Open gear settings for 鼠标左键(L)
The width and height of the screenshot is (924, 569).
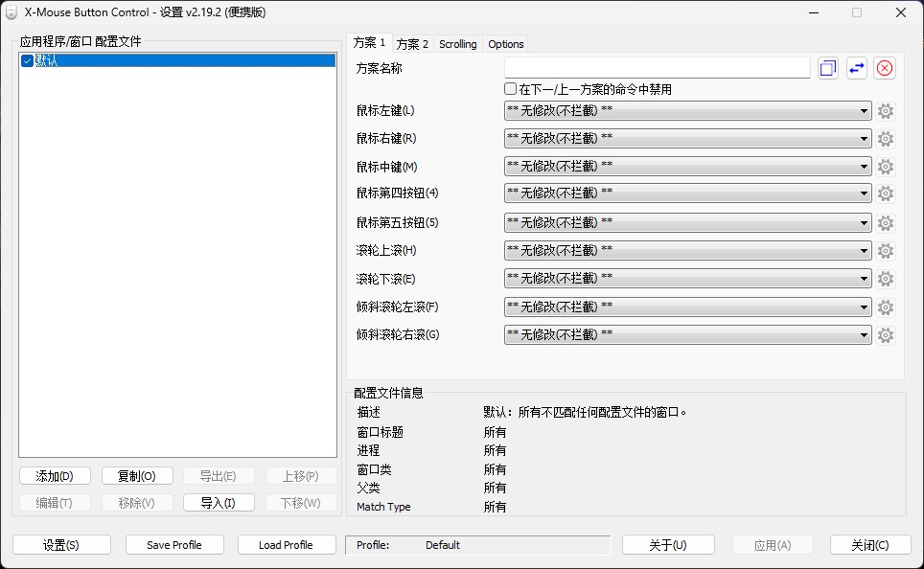[x=885, y=111]
